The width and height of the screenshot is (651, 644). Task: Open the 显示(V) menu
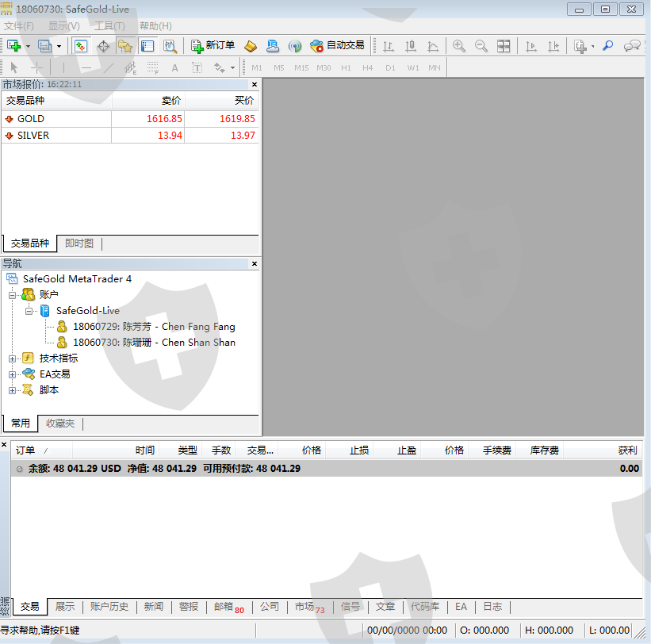(64, 26)
